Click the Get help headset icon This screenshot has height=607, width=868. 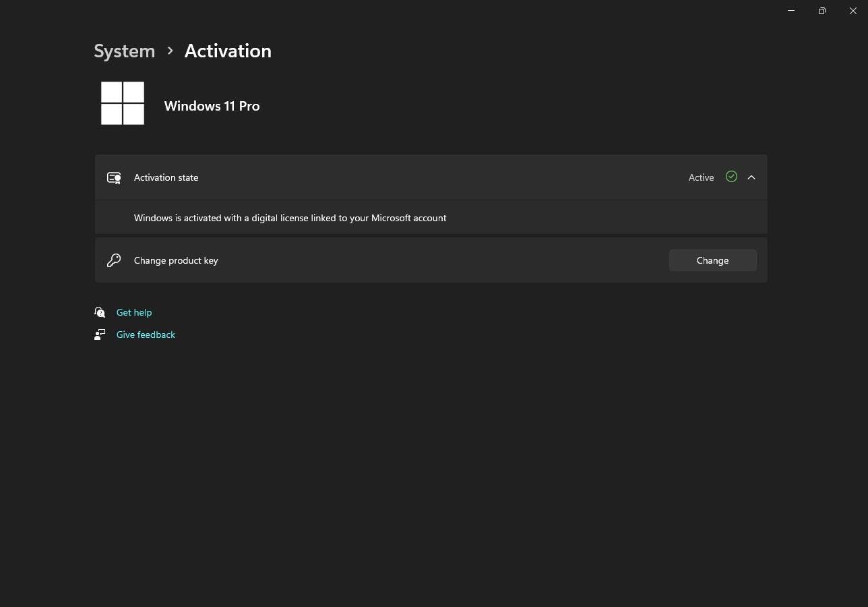100,312
